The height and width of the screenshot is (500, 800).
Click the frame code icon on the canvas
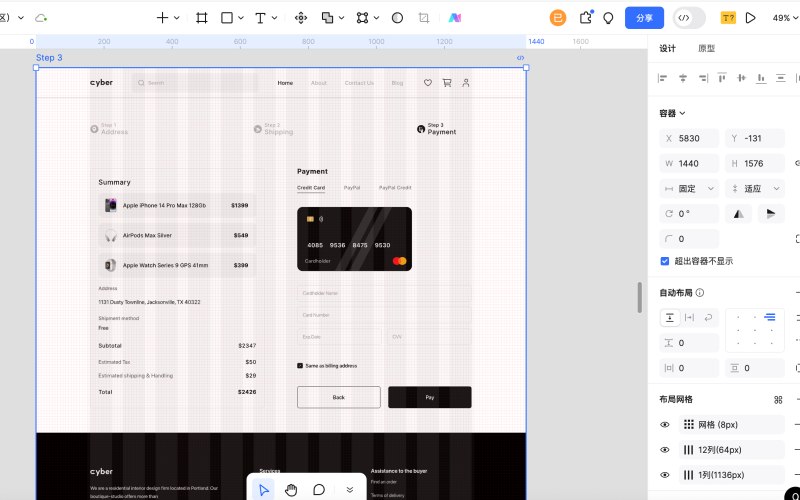point(520,58)
